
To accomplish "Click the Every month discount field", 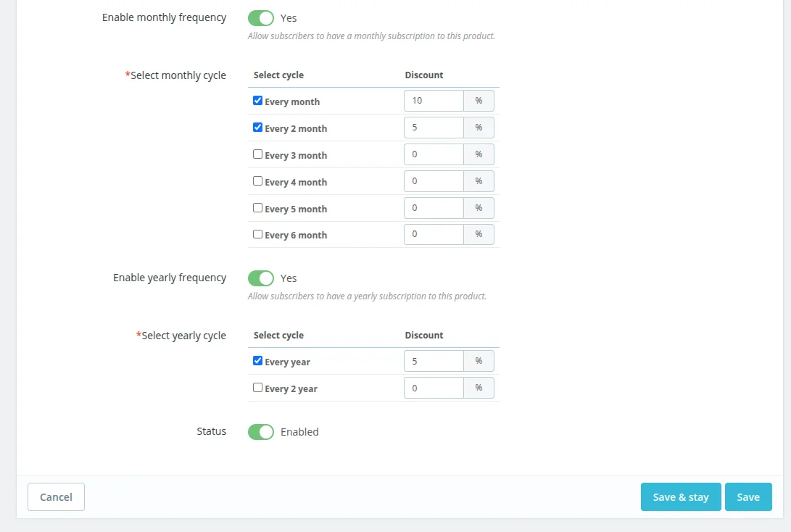I will click(x=434, y=101).
